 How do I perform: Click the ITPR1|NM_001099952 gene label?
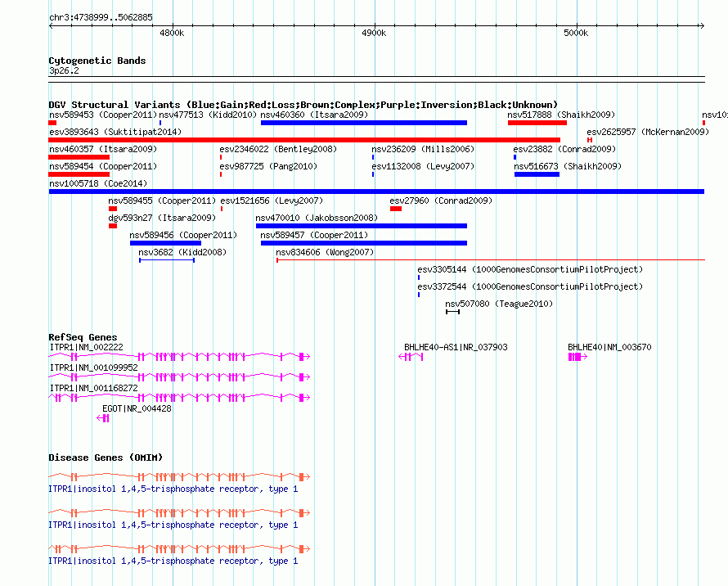(94, 367)
